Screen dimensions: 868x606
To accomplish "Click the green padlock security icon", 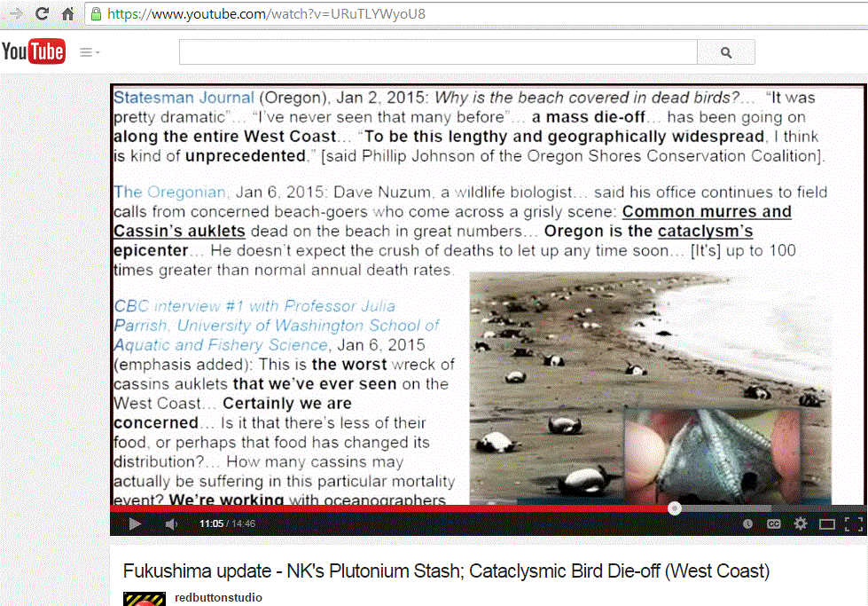I will point(96,14).
